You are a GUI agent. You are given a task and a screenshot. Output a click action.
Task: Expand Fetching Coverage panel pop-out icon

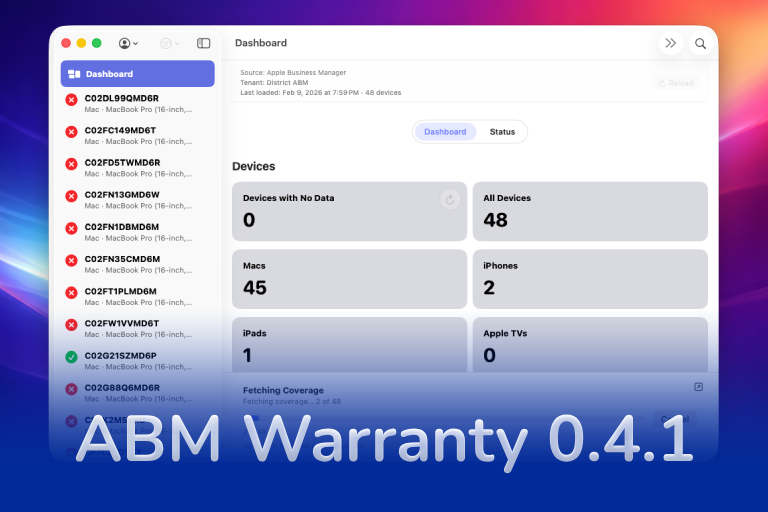tap(698, 387)
